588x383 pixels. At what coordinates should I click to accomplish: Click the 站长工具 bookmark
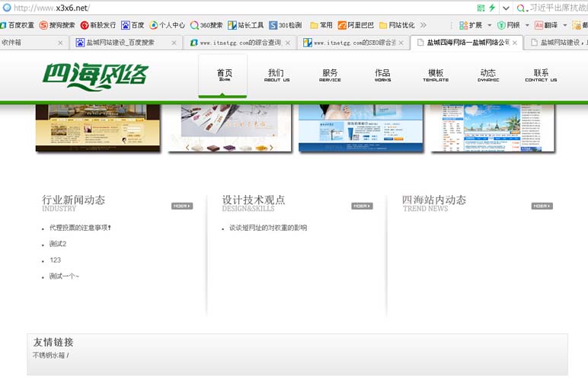tap(247, 25)
